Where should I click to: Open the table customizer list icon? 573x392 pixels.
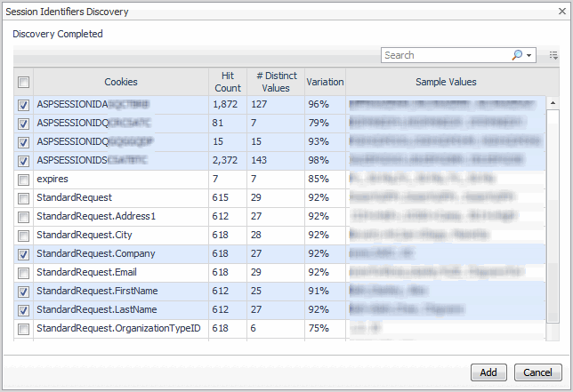pos(553,55)
